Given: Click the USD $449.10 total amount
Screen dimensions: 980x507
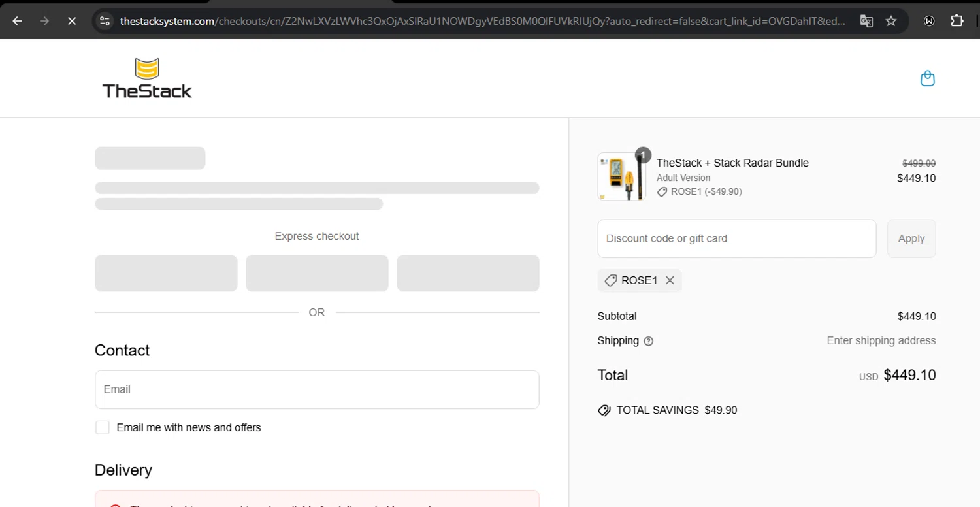Looking at the screenshot, I should (x=897, y=375).
